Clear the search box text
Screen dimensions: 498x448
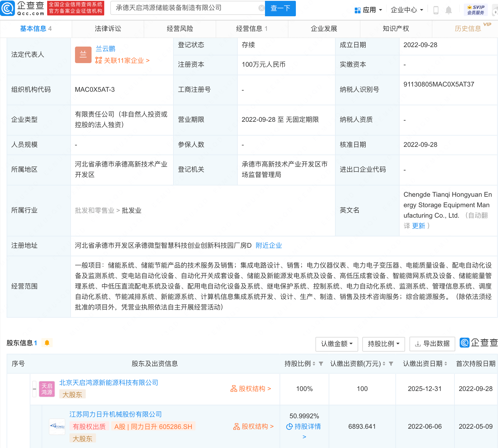(261, 8)
